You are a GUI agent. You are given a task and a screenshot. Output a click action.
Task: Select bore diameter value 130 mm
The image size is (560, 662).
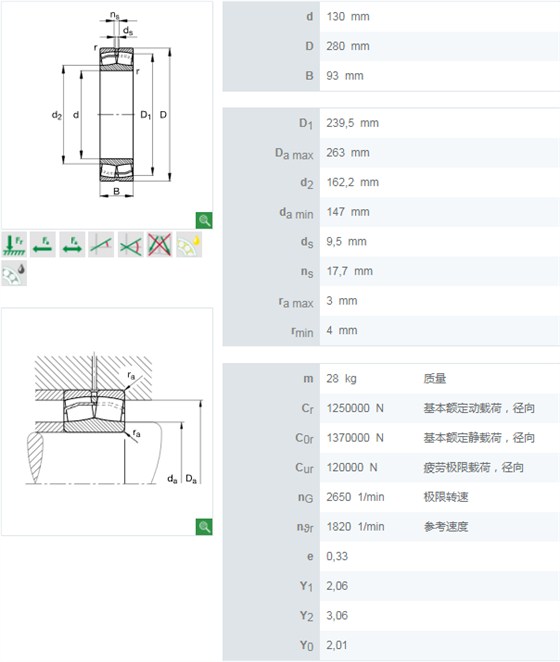click(x=348, y=17)
